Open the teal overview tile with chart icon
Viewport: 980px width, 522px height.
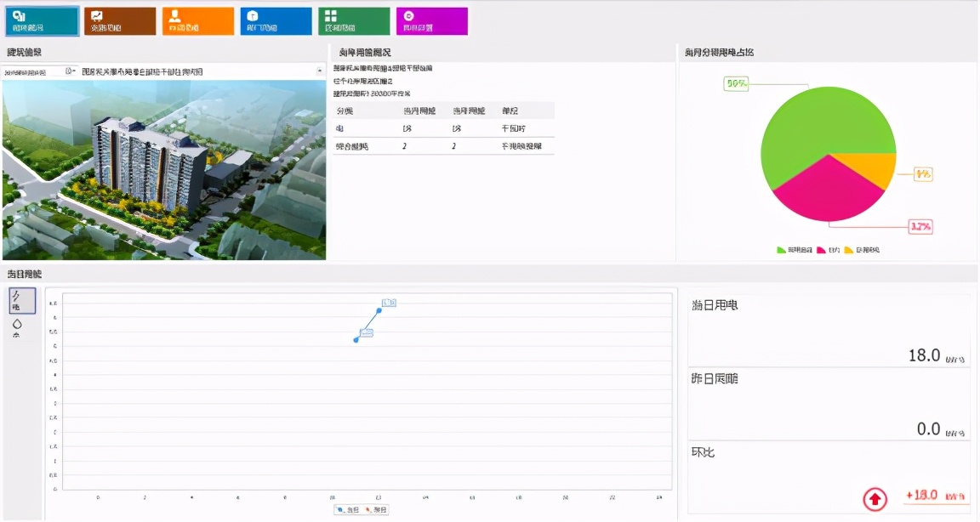43,21
